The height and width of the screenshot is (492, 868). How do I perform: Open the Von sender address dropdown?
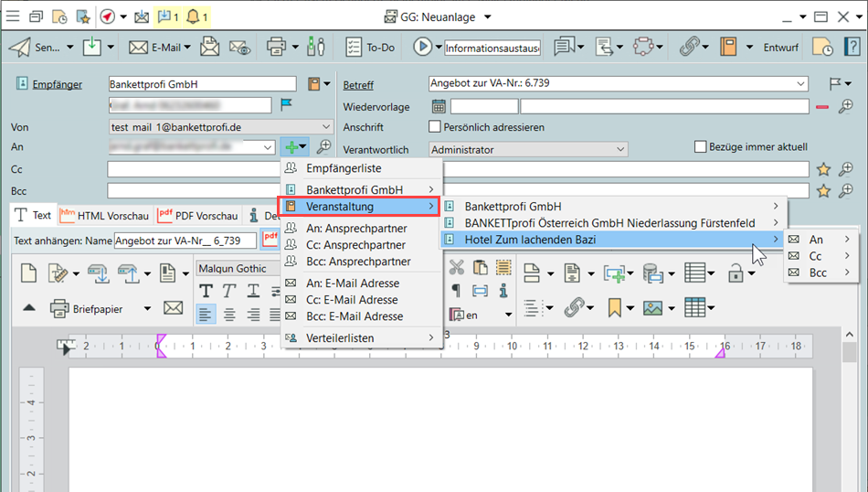(326, 127)
